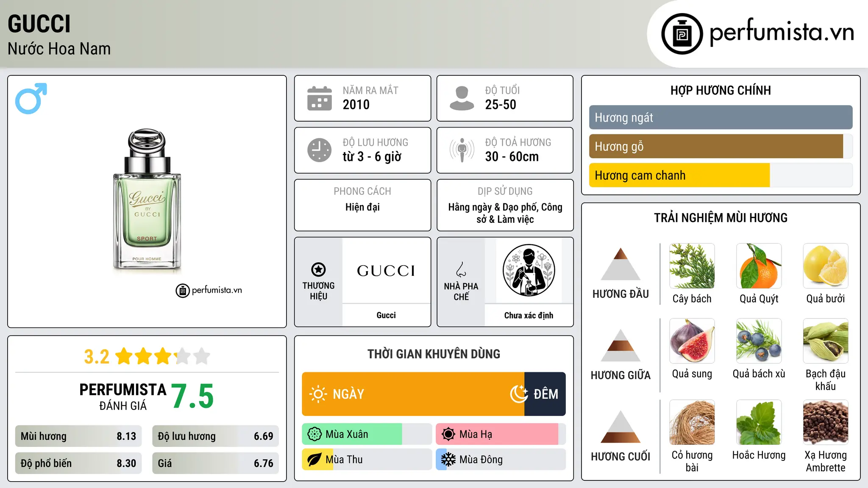Click the Chưa xác định perfumer label
Screen dimensions: 868x488
click(529, 315)
